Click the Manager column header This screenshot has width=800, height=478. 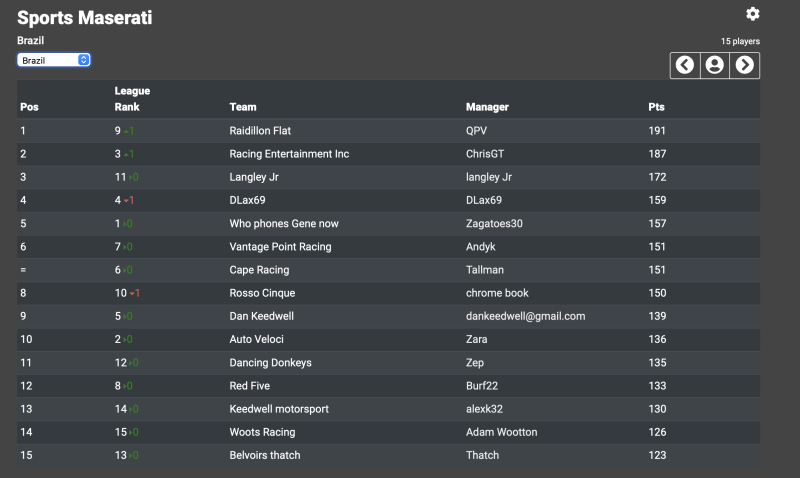(x=487, y=107)
